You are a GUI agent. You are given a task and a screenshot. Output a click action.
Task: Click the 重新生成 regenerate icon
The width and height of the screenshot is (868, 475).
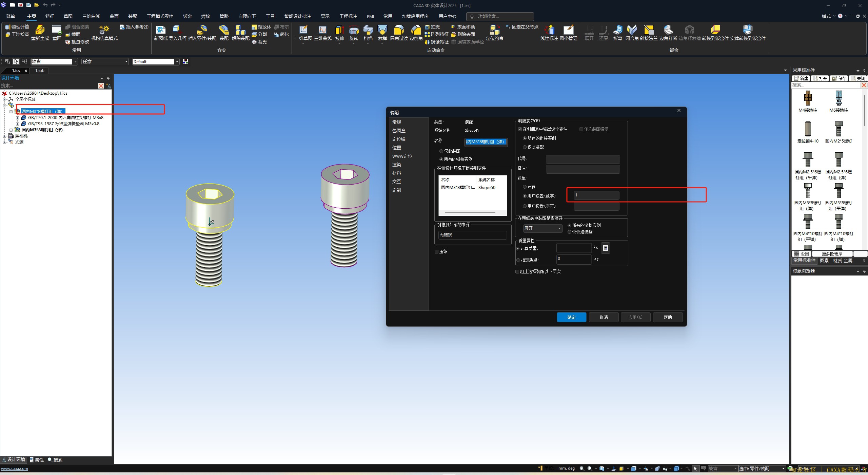40,30
